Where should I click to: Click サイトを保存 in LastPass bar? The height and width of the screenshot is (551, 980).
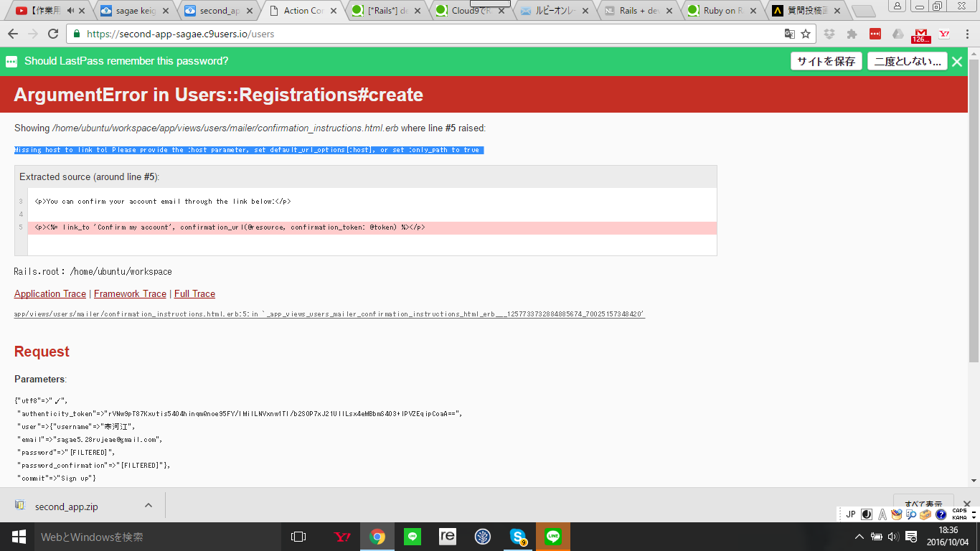826,61
